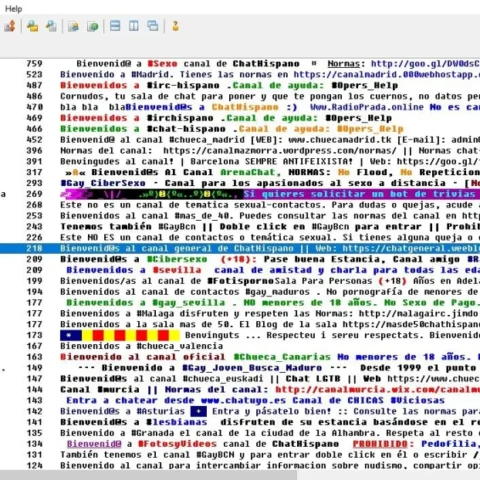Open the log files icon
The width and height of the screenshot is (480, 480).
[51, 26]
